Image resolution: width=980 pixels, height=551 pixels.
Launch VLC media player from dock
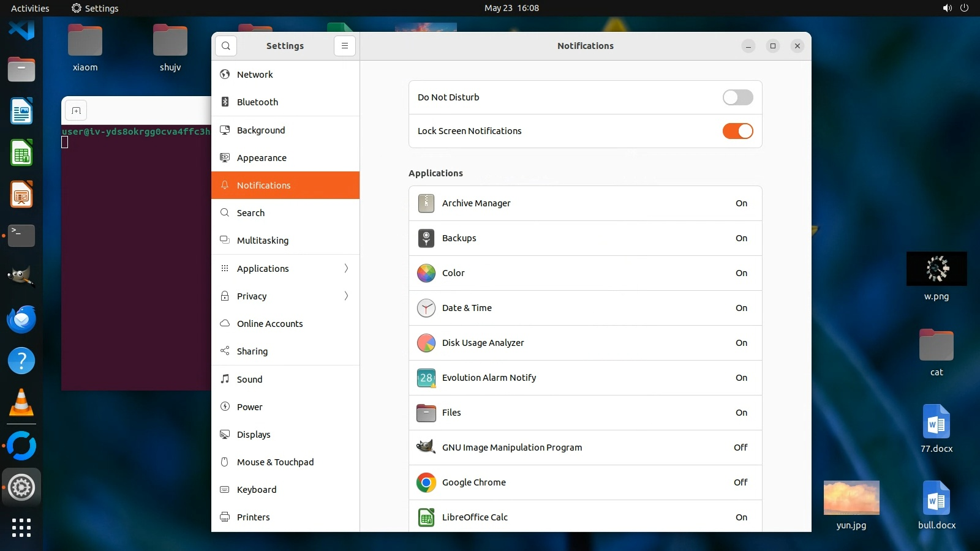pos(21,403)
